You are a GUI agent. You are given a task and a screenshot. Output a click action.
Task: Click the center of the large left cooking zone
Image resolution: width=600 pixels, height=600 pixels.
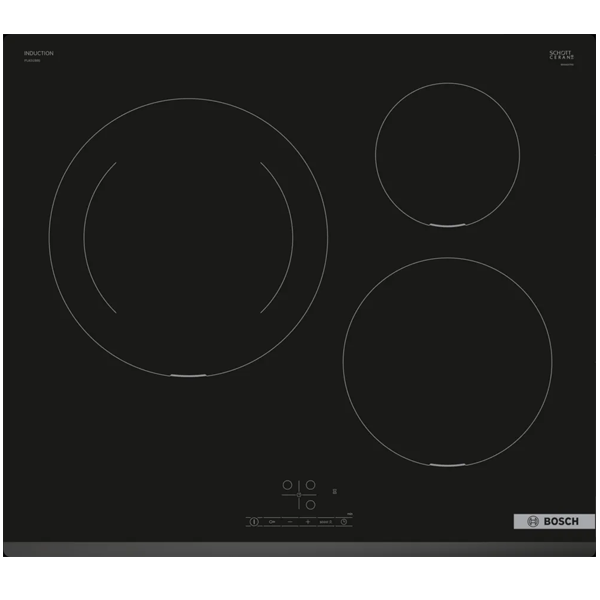click(188, 238)
